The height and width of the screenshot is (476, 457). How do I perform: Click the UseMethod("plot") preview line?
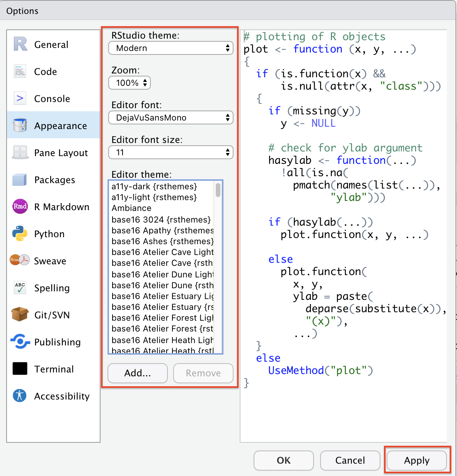pyautogui.click(x=321, y=370)
